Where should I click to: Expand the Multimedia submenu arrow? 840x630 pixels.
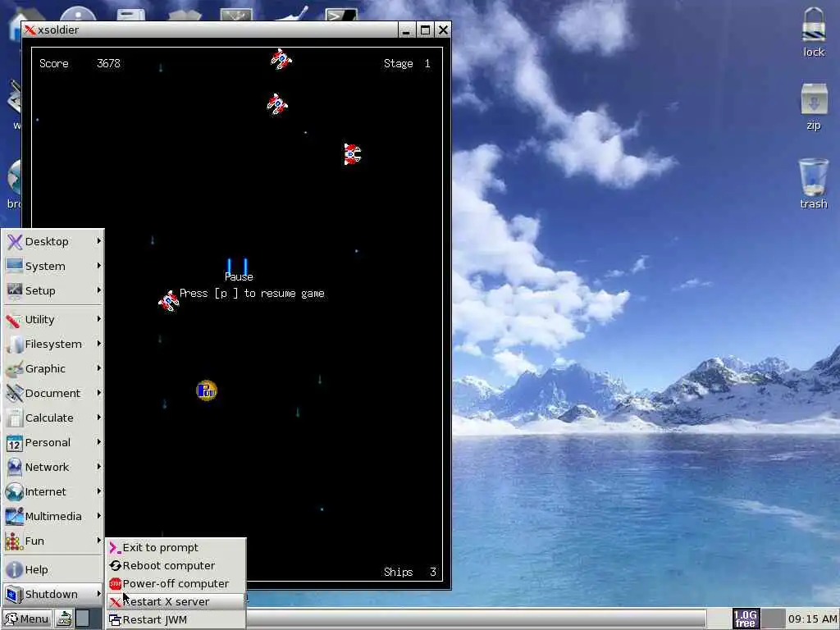(99, 517)
